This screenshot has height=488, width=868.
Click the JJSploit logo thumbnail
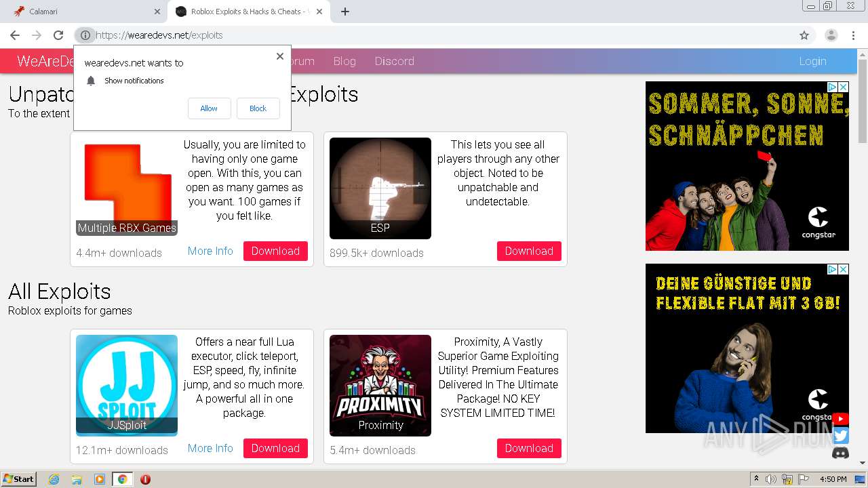pos(127,386)
